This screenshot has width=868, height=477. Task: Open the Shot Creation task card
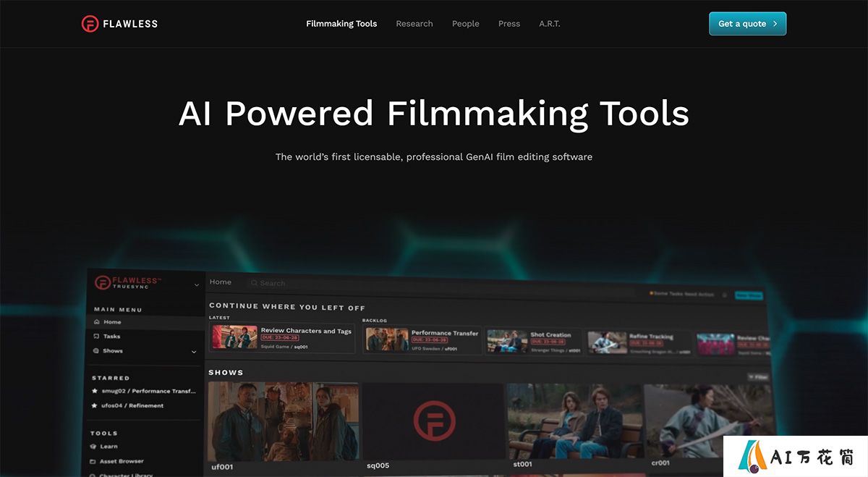tap(534, 341)
